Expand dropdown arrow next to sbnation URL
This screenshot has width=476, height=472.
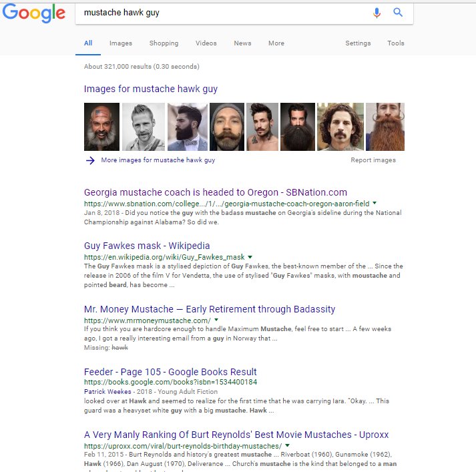375,203
